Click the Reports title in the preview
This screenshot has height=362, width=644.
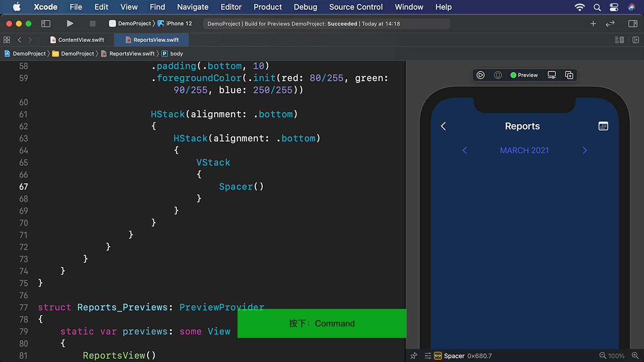[522, 126]
